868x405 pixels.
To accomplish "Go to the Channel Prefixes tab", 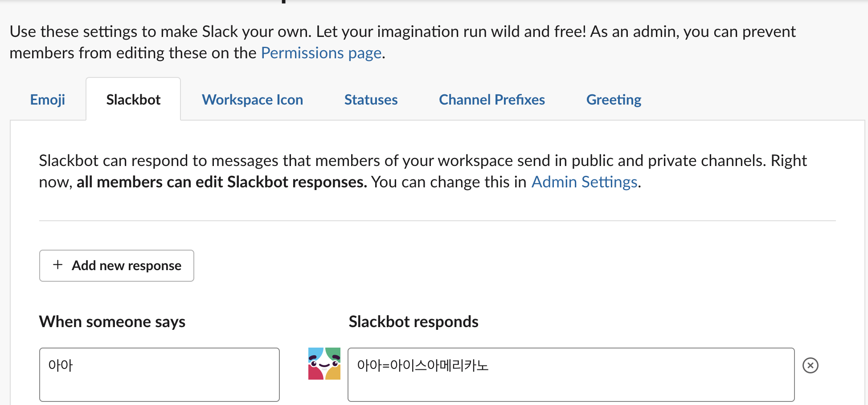I will click(x=492, y=100).
